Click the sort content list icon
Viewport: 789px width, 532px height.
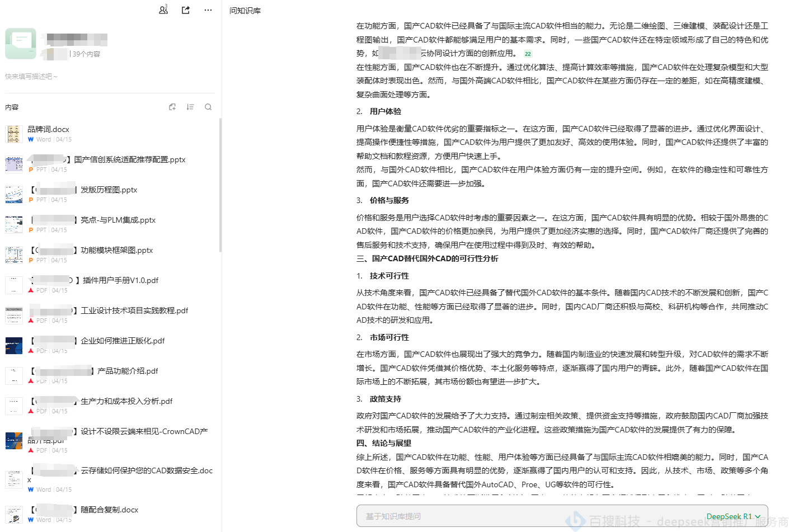point(190,107)
